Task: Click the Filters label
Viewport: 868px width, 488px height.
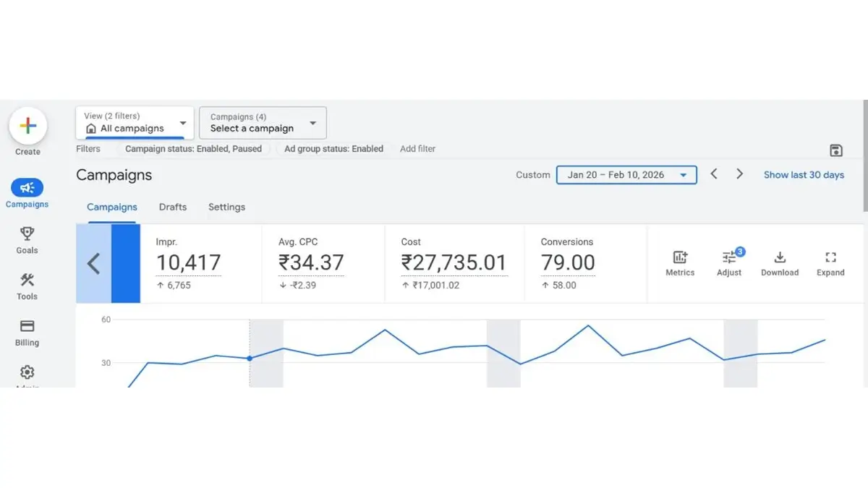Action: coord(88,149)
